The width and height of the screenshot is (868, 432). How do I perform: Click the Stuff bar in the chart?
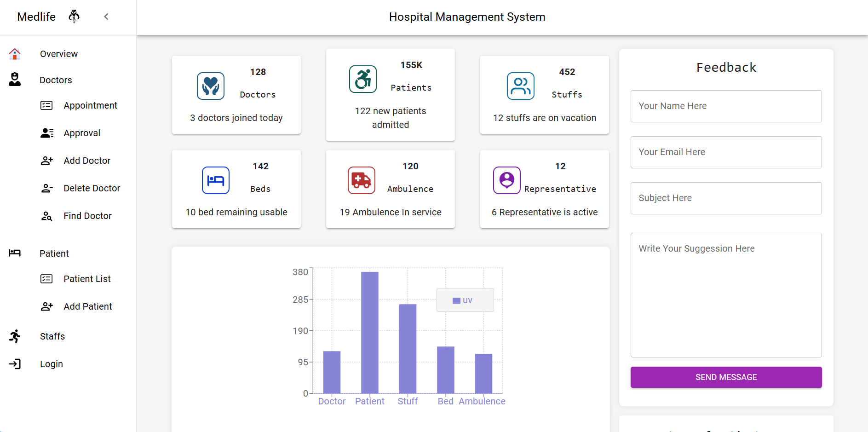coord(408,349)
